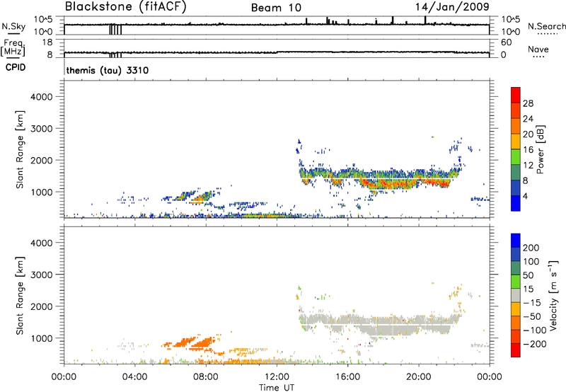Image resolution: width=566 pixels, height=392 pixels.
Task: Click the "2000" tick in the velocity panel
Action: click(x=42, y=306)
